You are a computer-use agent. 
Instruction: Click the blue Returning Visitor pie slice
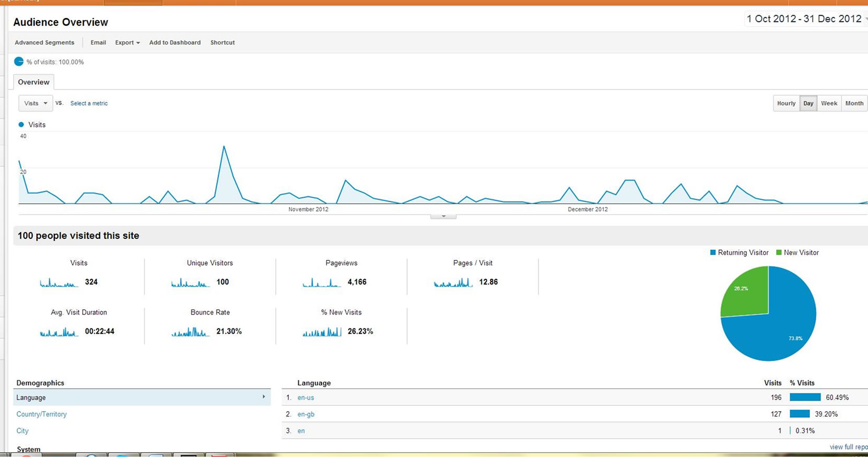[x=780, y=332]
